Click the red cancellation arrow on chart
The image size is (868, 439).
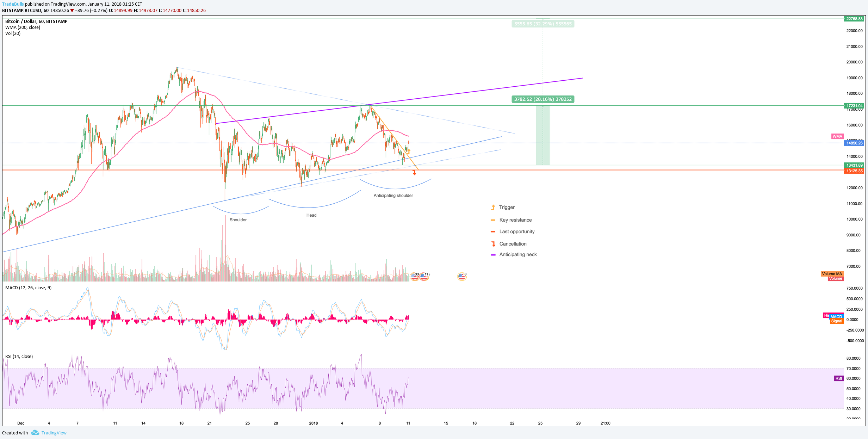point(414,172)
